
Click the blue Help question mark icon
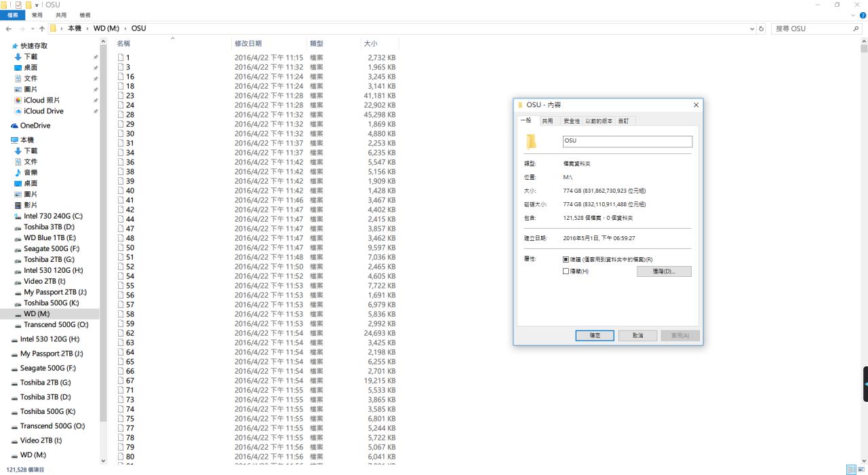[862, 15]
